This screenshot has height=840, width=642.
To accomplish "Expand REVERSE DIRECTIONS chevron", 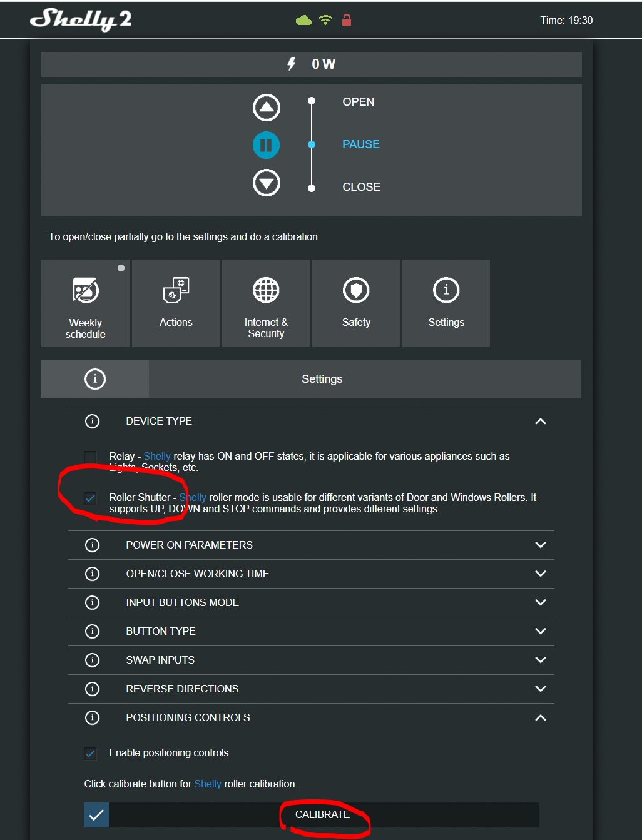I will point(541,689).
